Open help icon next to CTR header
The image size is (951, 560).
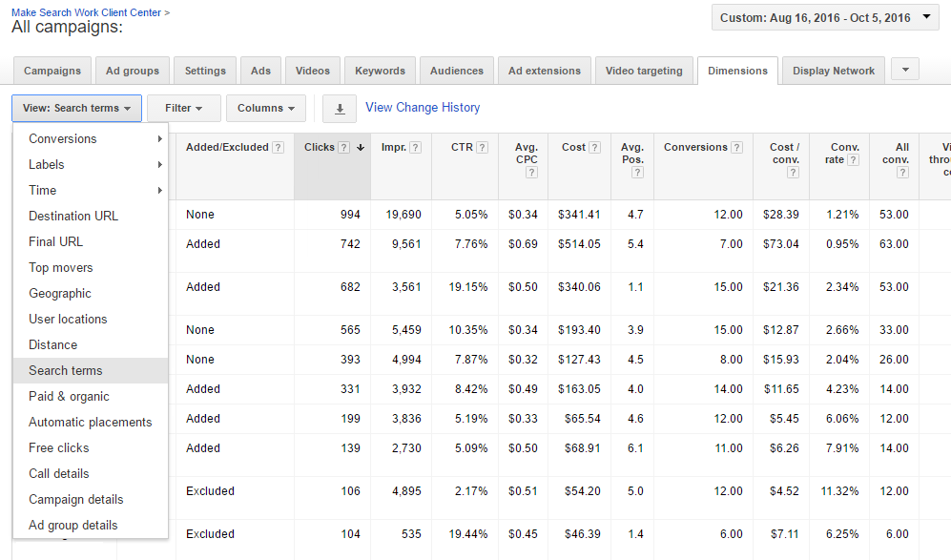[482, 148]
